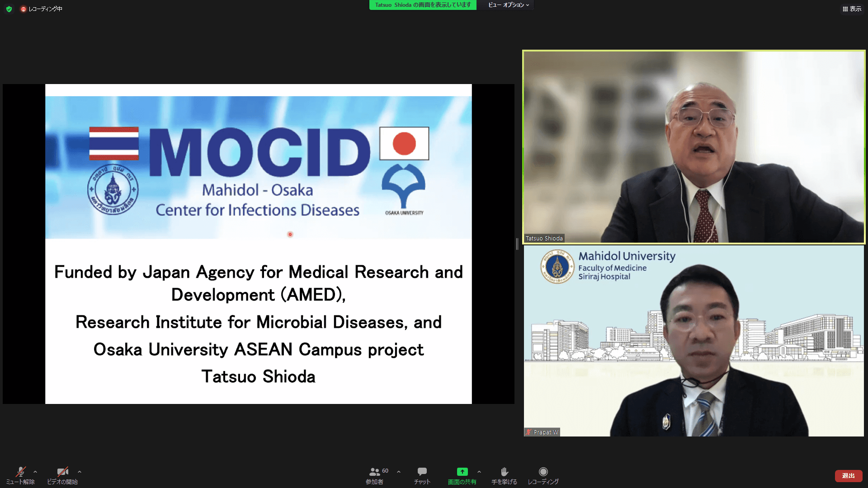This screenshot has height=488, width=868.
Task: Expand the share screen options caret
Action: pyautogui.click(x=479, y=472)
